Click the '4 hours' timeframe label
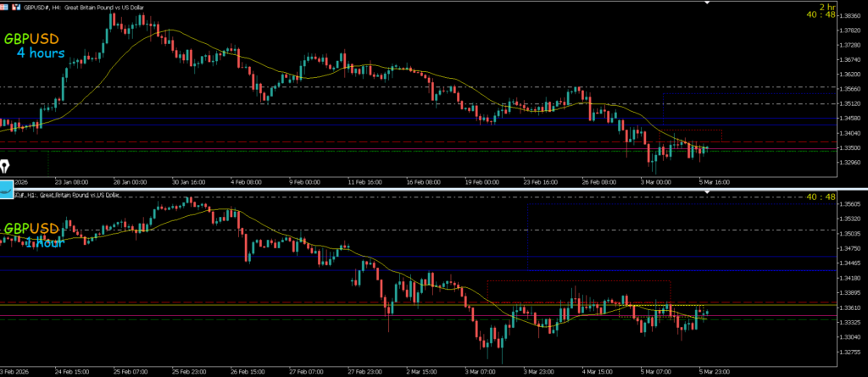Viewport: 868px width, 377px height. click(41, 53)
